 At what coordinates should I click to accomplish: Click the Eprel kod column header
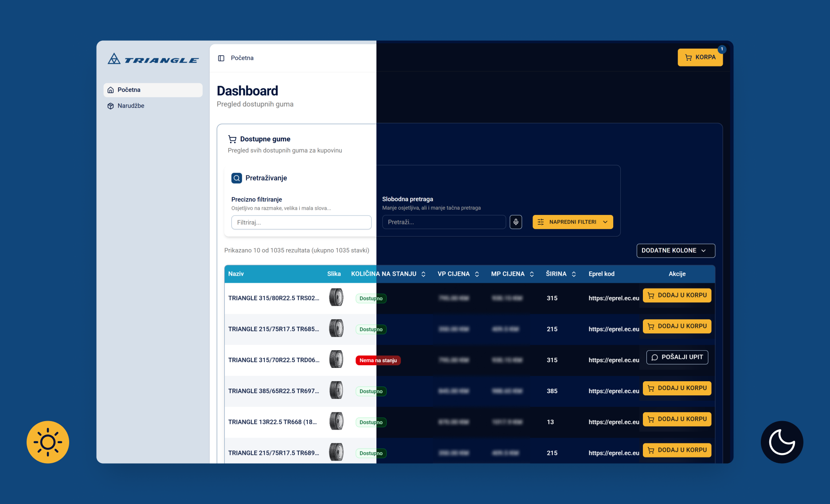(602, 274)
